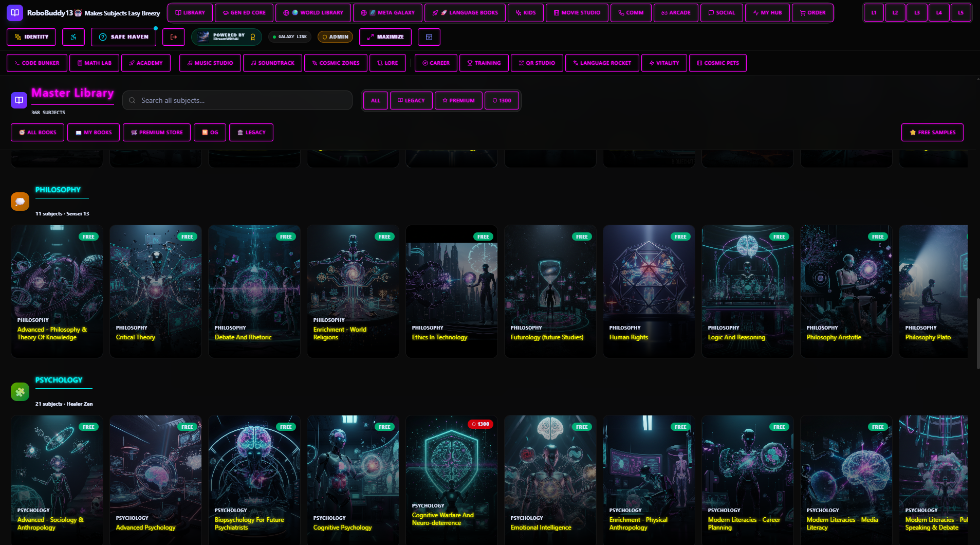Open the Order cart button

(812, 13)
